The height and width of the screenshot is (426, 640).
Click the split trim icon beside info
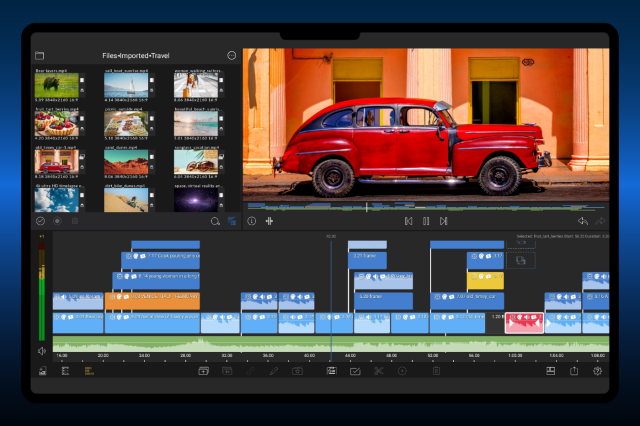pos(269,221)
